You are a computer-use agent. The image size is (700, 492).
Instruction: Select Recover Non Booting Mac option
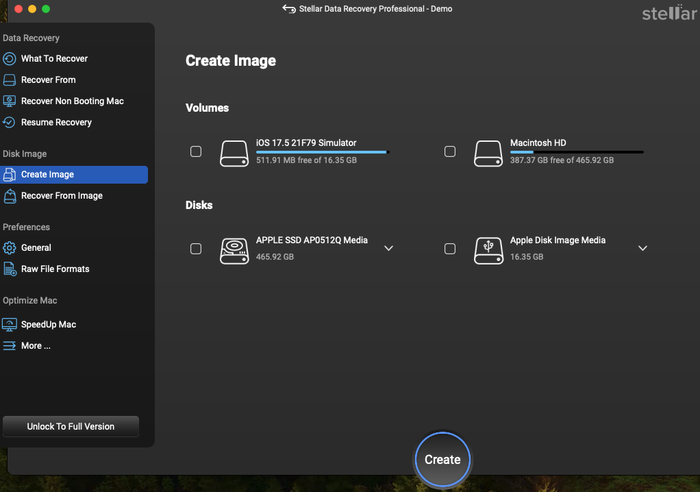[72, 101]
